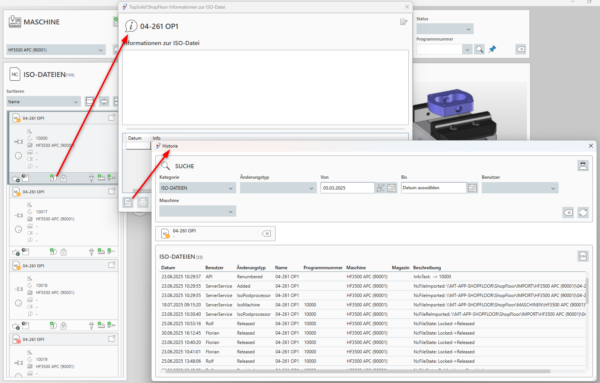600x383 pixels.
Task: Click edit icon beside 04-261 OP1 info title
Action: 403,22
